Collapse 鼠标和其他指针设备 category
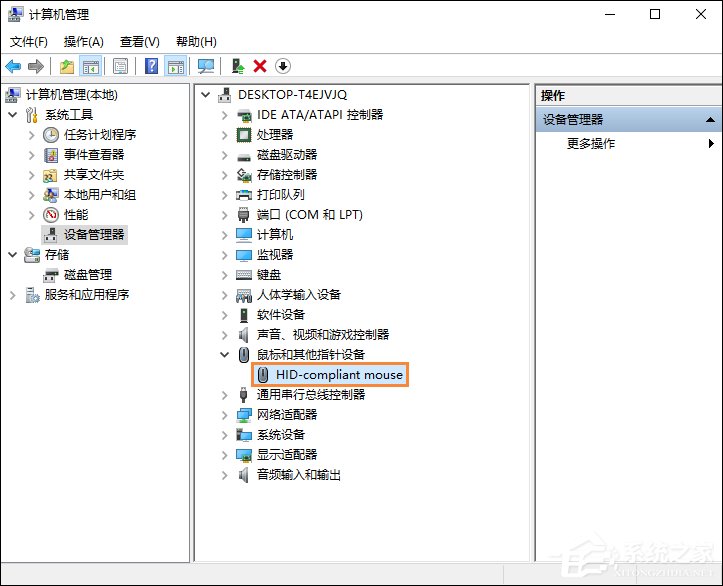Image resolution: width=723 pixels, height=586 pixels. pyautogui.click(x=225, y=355)
